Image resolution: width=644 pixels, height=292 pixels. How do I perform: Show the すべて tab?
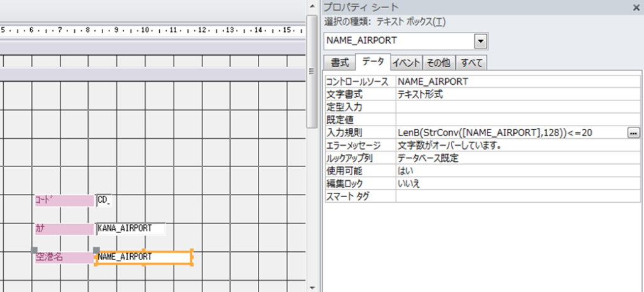472,63
